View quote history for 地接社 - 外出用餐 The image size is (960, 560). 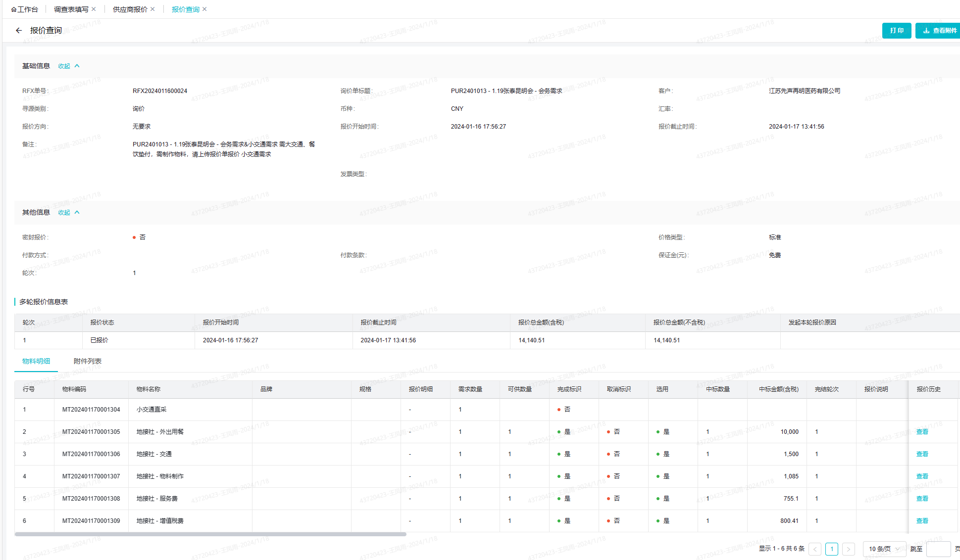tap(922, 432)
